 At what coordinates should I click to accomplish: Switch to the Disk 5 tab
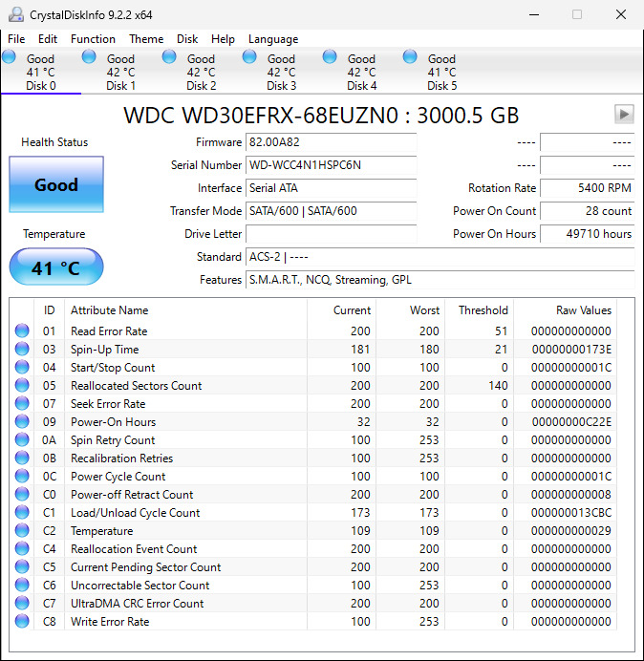click(x=441, y=72)
